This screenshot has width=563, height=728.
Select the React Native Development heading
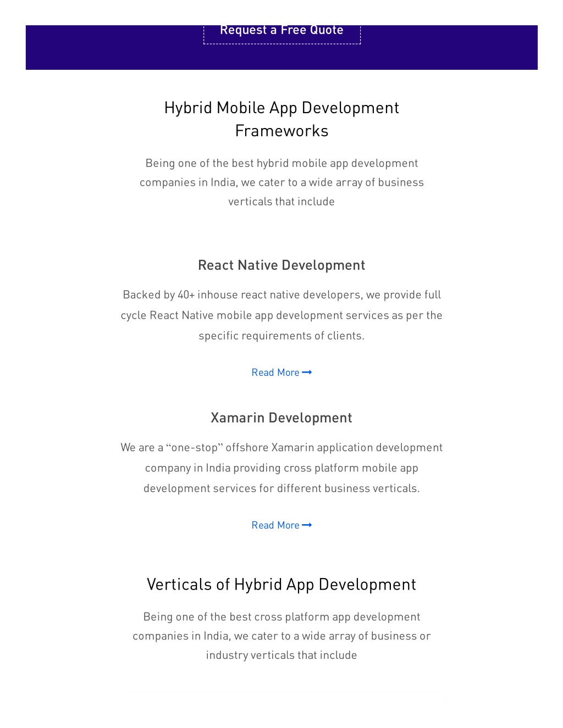(x=281, y=265)
